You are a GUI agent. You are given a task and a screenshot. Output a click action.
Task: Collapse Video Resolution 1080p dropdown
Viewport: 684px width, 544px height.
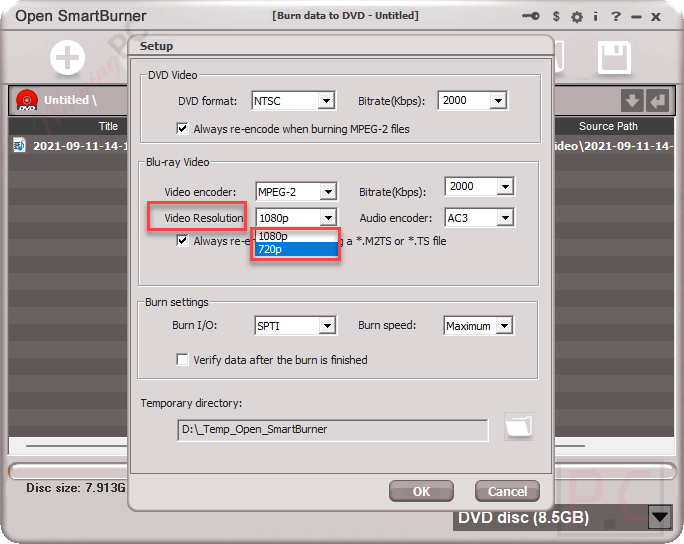coord(328,217)
